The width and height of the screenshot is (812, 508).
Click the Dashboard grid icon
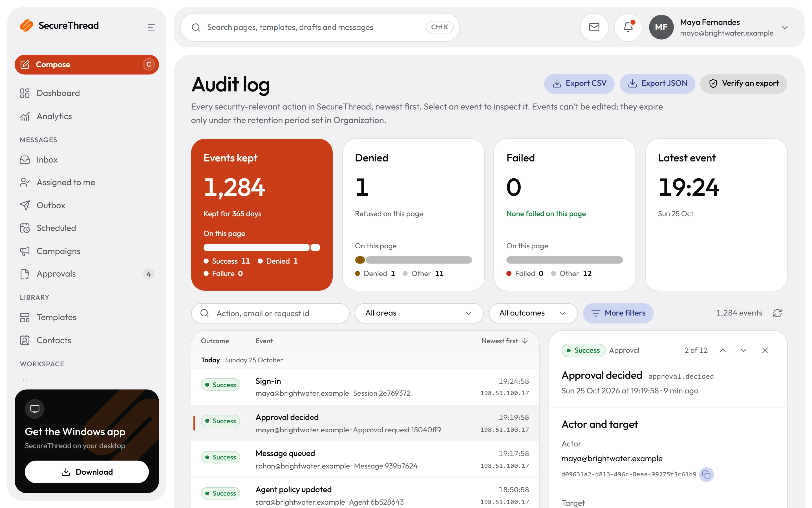coord(25,93)
